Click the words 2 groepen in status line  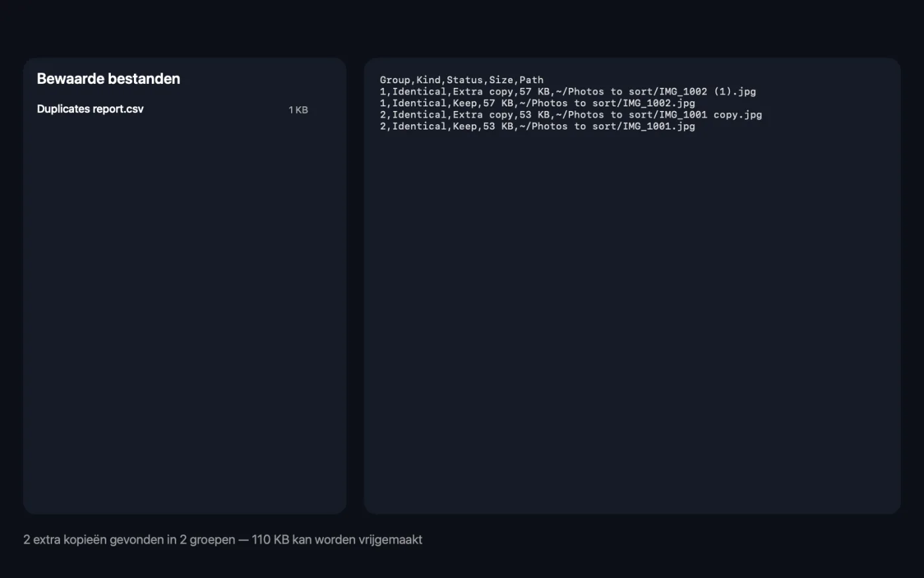[207, 540]
